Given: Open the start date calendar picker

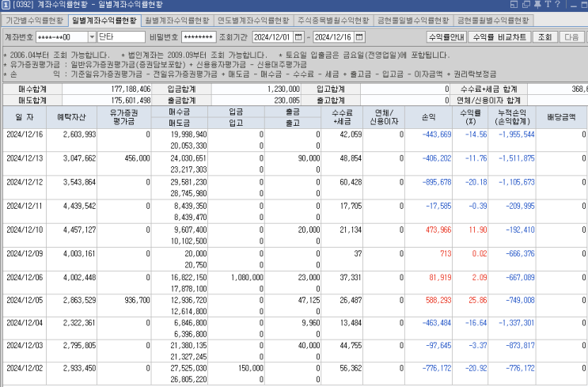Looking at the screenshot, I should pyautogui.click(x=298, y=37).
